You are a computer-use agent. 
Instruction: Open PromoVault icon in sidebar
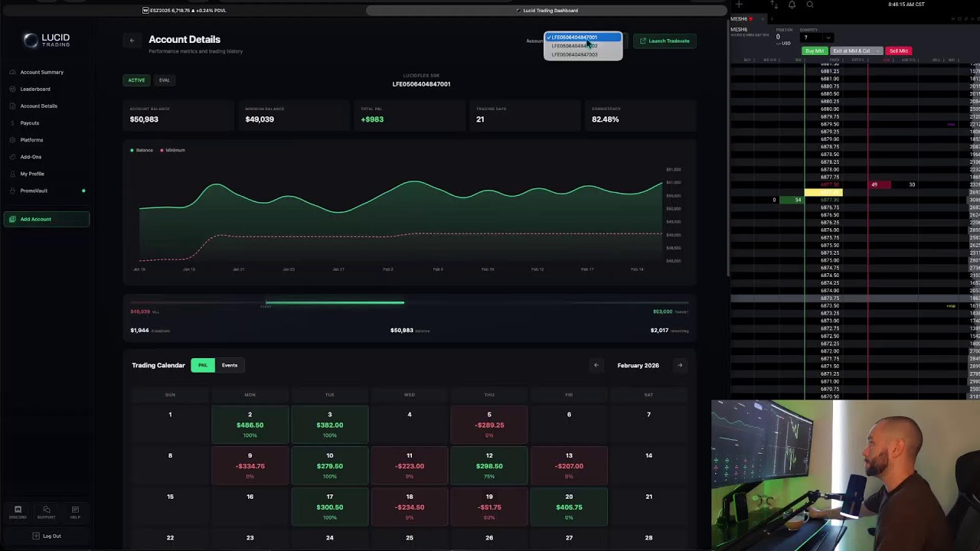click(12, 191)
